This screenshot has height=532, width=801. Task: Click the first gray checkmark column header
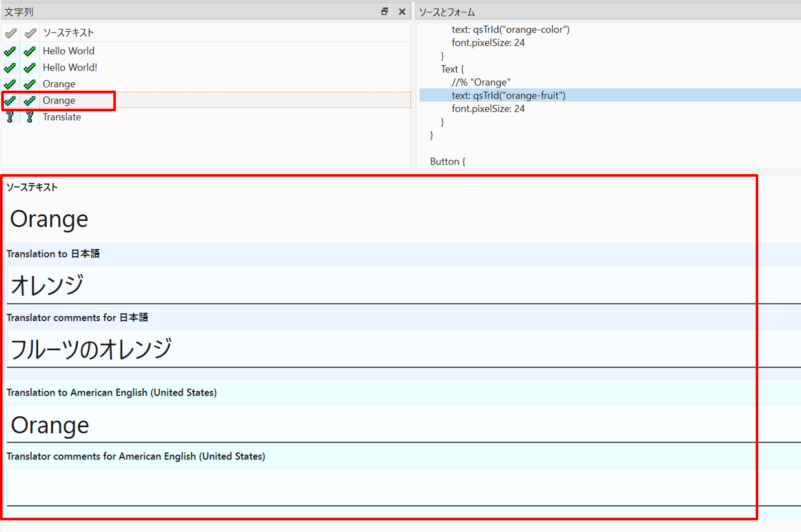tap(10, 33)
